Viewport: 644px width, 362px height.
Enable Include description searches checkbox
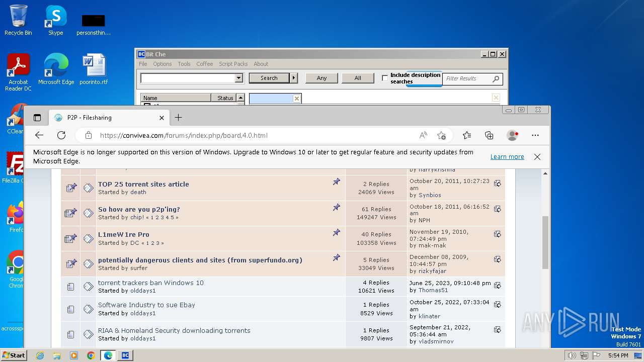point(385,78)
